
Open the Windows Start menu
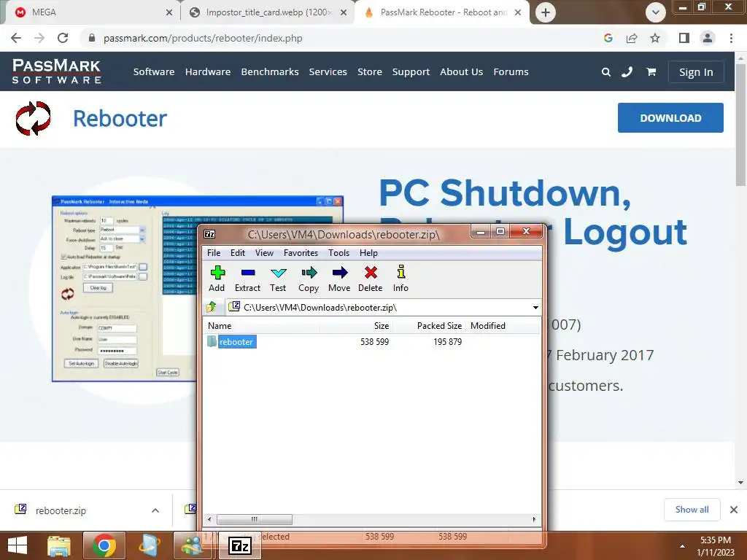18,545
